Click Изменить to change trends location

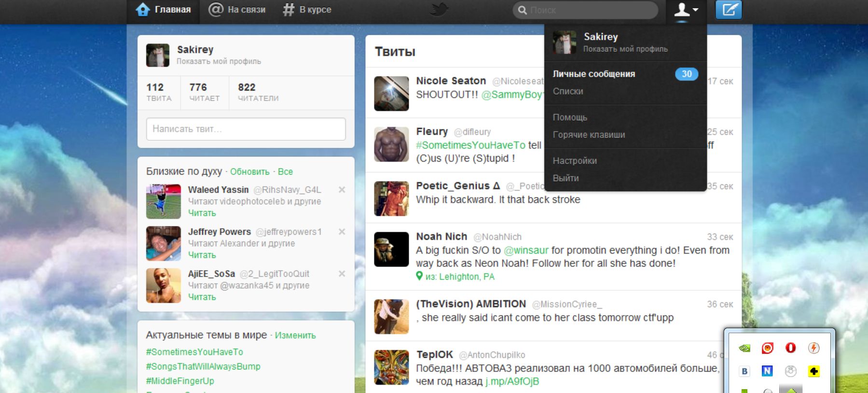coord(295,336)
